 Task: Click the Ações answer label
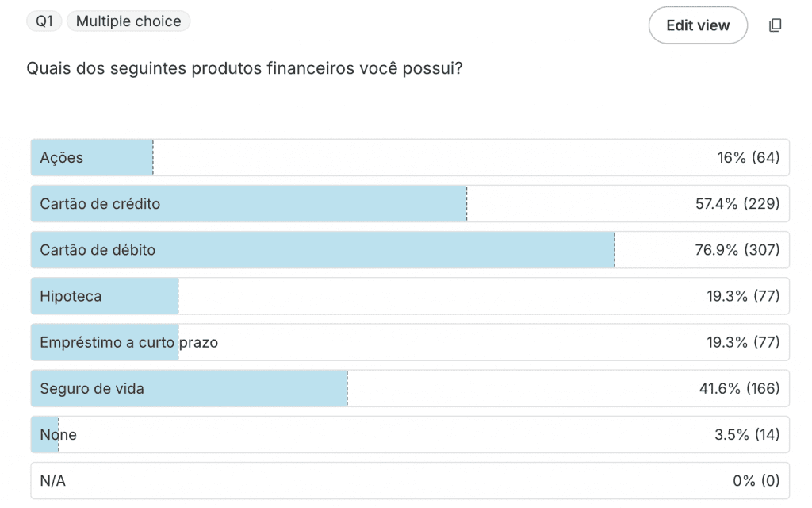point(62,158)
